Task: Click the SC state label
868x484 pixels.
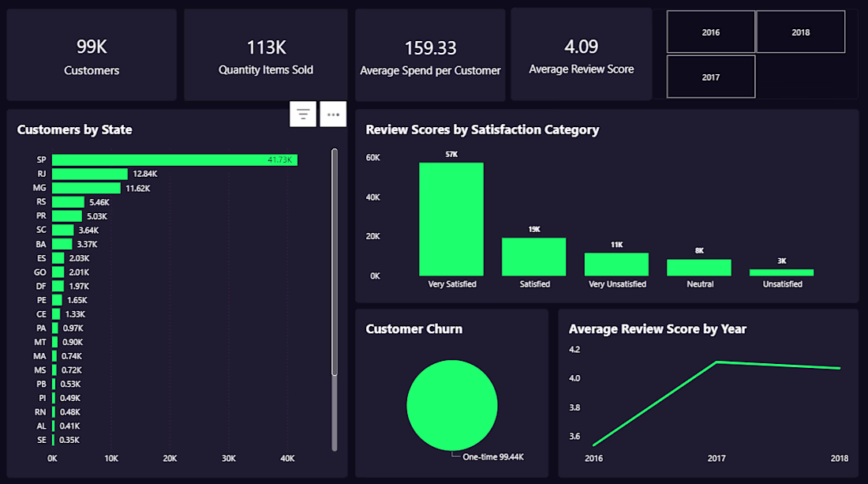Action: [x=41, y=230]
